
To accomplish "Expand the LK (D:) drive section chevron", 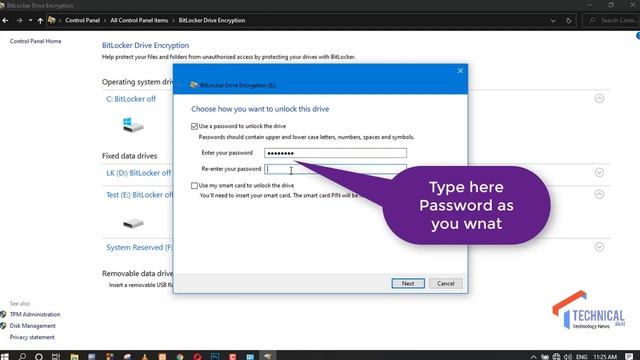I will (x=599, y=173).
